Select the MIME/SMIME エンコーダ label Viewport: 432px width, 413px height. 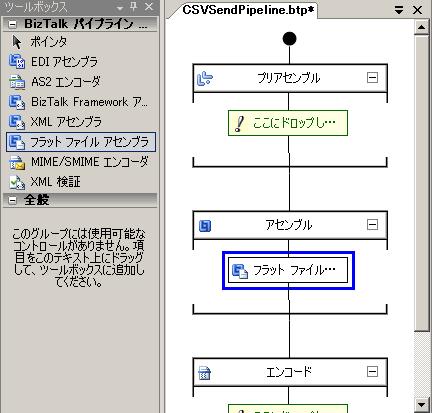(89, 162)
